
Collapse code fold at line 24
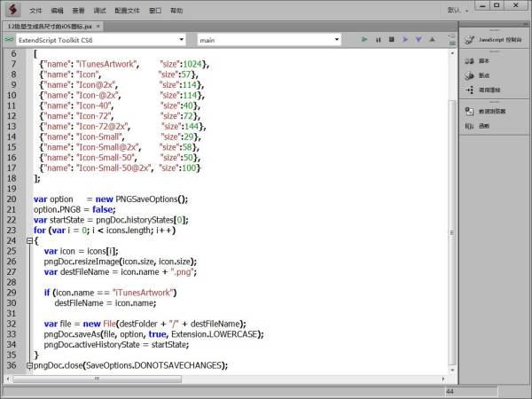tap(29, 241)
